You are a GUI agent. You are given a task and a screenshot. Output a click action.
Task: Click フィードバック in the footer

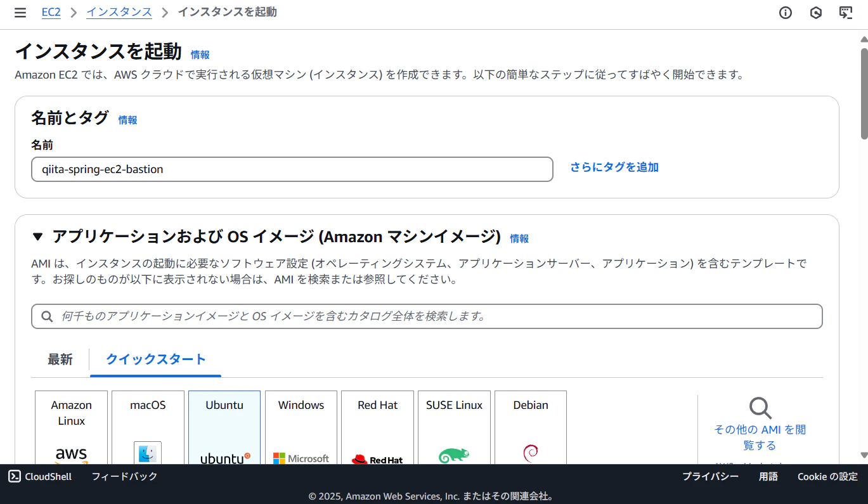click(124, 477)
